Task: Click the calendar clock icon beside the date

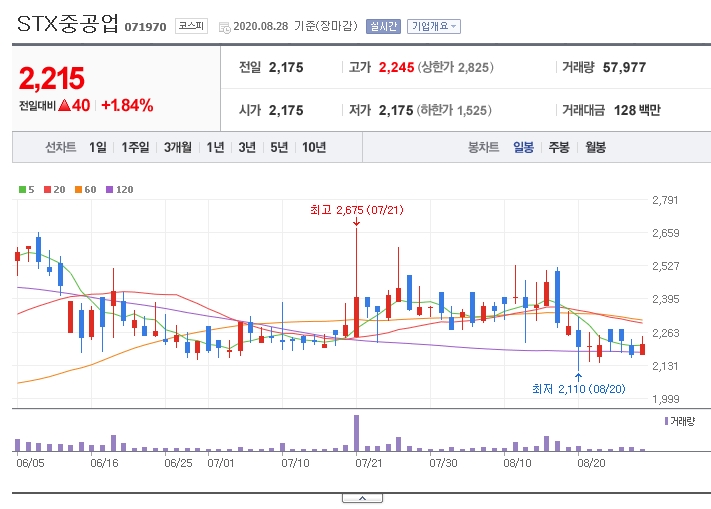Action: tap(224, 28)
